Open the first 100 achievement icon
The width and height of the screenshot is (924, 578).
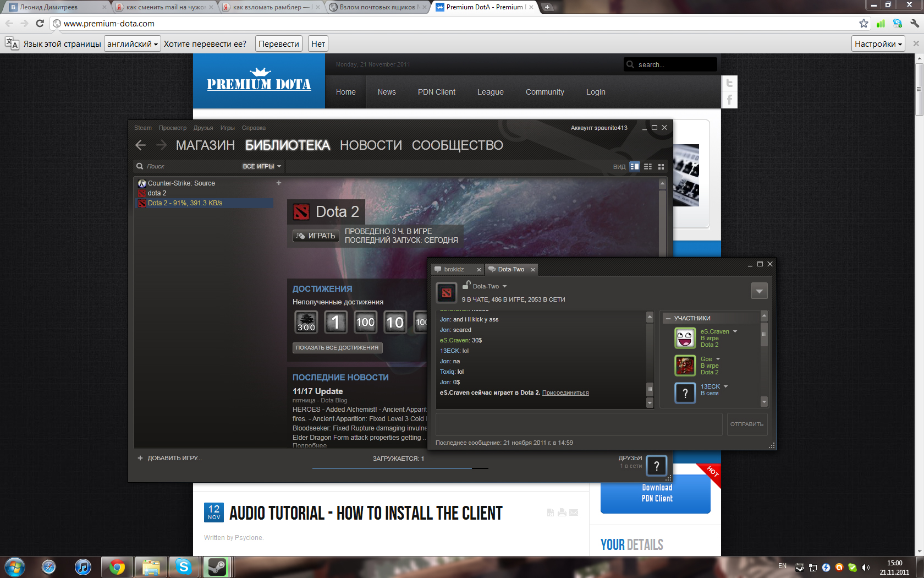pyautogui.click(x=365, y=322)
